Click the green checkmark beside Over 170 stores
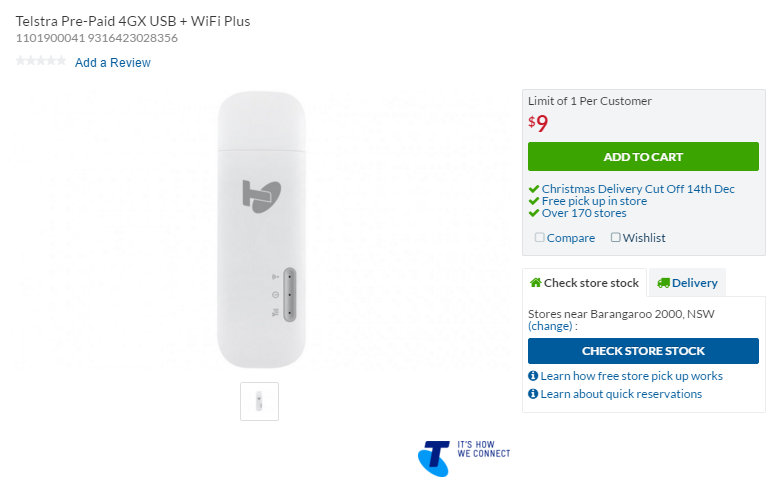The width and height of the screenshot is (779, 481). 534,213
